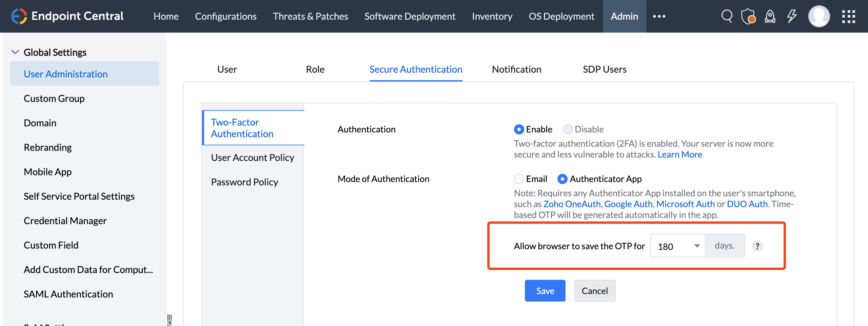Open Mobile App in sidebar
Screen dimensions: 868x326
[48, 172]
